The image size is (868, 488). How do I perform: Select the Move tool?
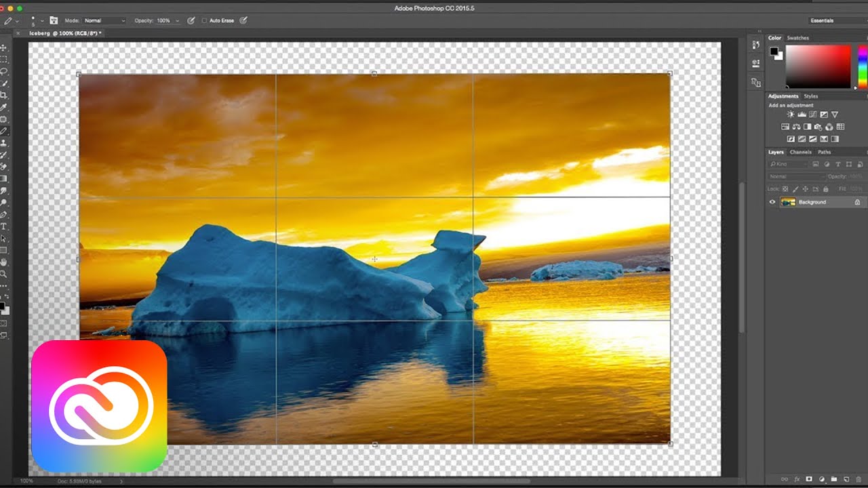click(3, 47)
